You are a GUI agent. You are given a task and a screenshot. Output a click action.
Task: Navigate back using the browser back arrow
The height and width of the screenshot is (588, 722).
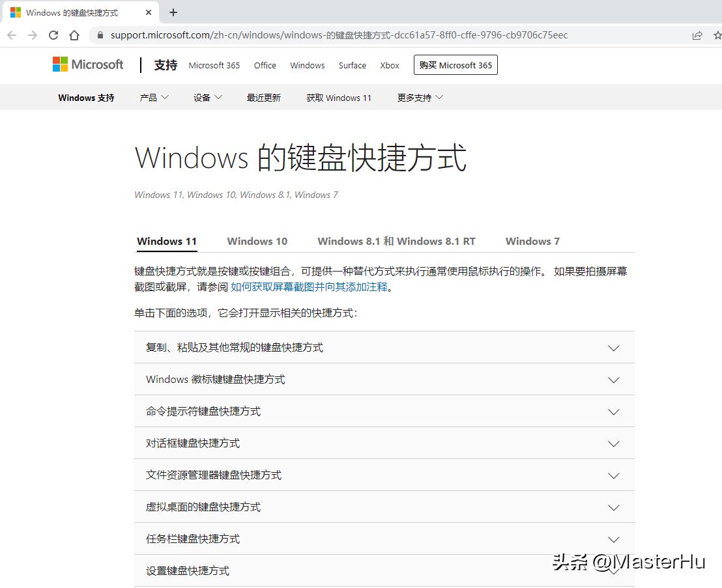12,35
